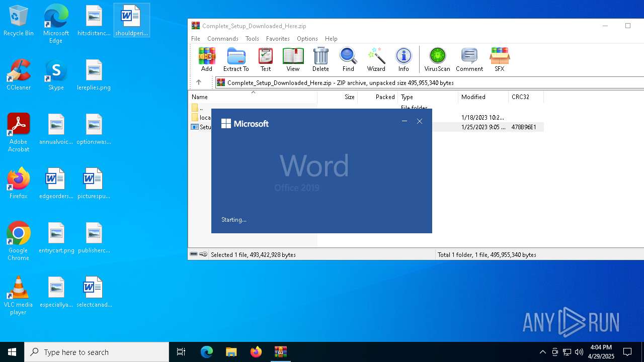Click the key icon in WinRAR status bar

pos(203,254)
